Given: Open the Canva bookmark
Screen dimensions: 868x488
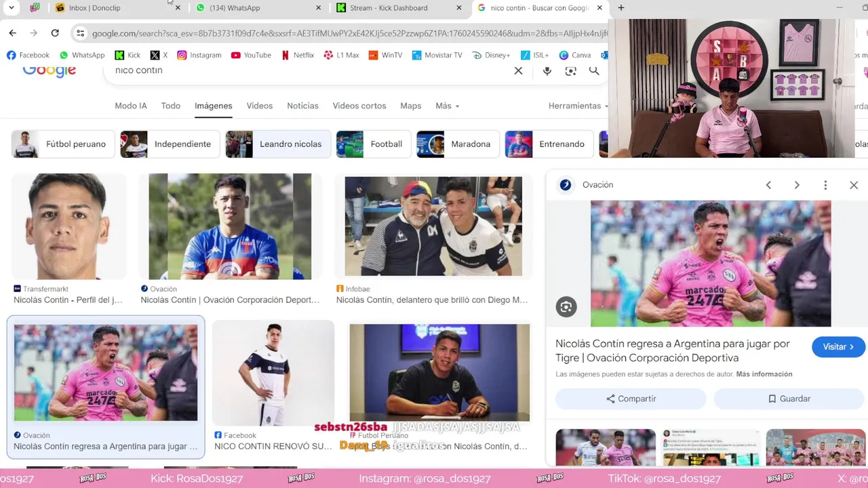Looking at the screenshot, I should click(x=575, y=55).
